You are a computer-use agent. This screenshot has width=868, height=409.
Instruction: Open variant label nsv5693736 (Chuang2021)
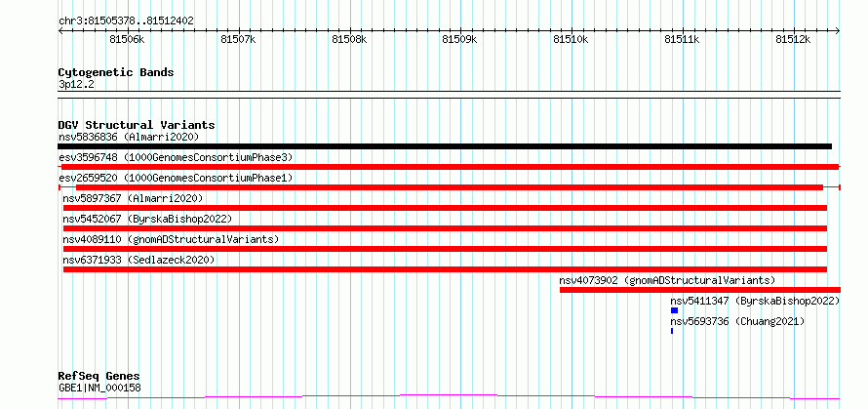click(x=737, y=321)
